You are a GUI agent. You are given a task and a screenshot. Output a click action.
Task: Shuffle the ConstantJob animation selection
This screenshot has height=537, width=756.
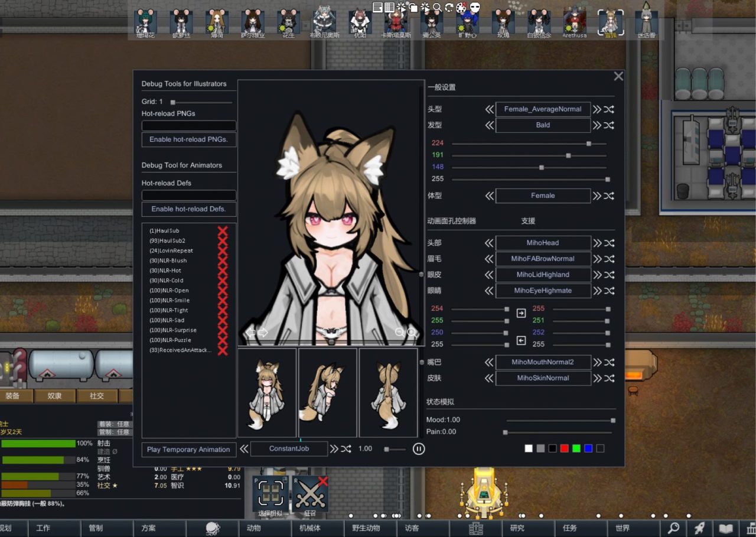click(x=346, y=449)
